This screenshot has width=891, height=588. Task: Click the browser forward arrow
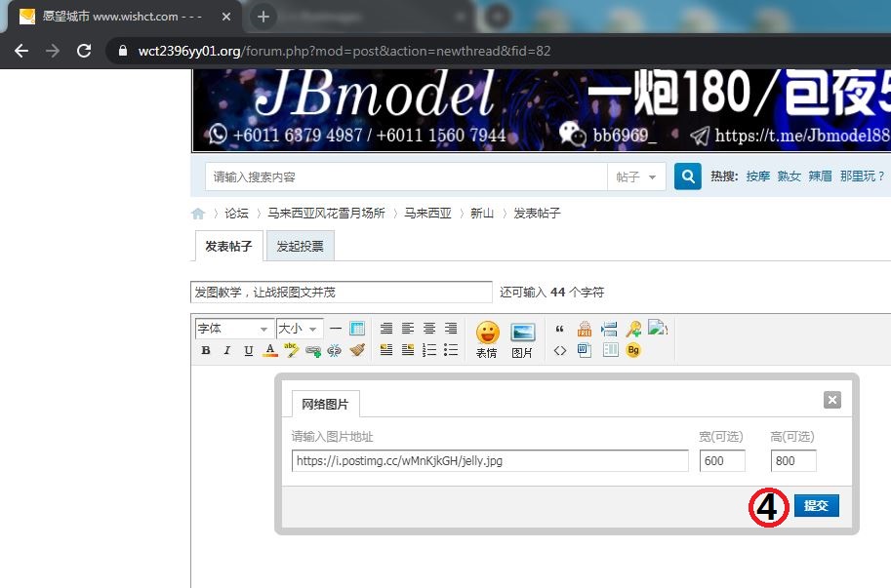pos(53,51)
